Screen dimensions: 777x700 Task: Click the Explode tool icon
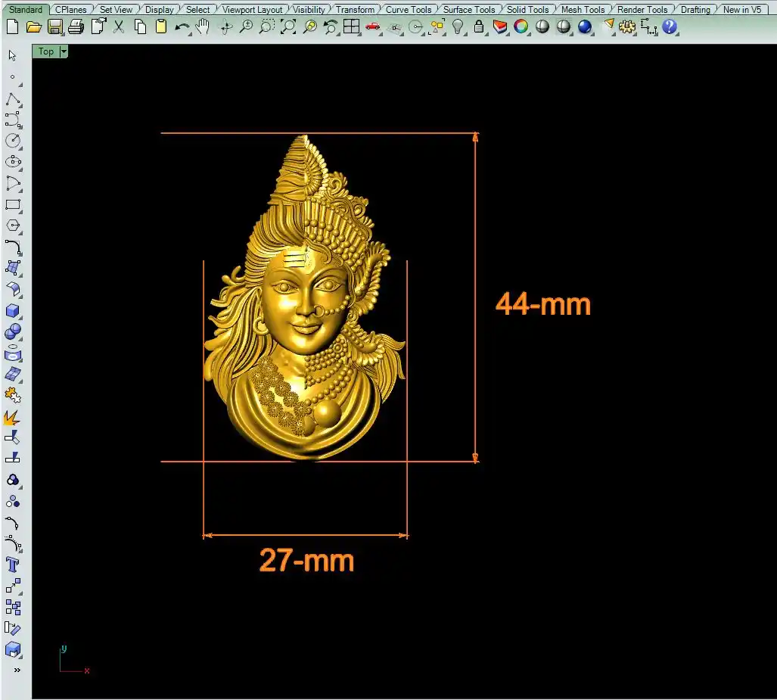(13, 417)
